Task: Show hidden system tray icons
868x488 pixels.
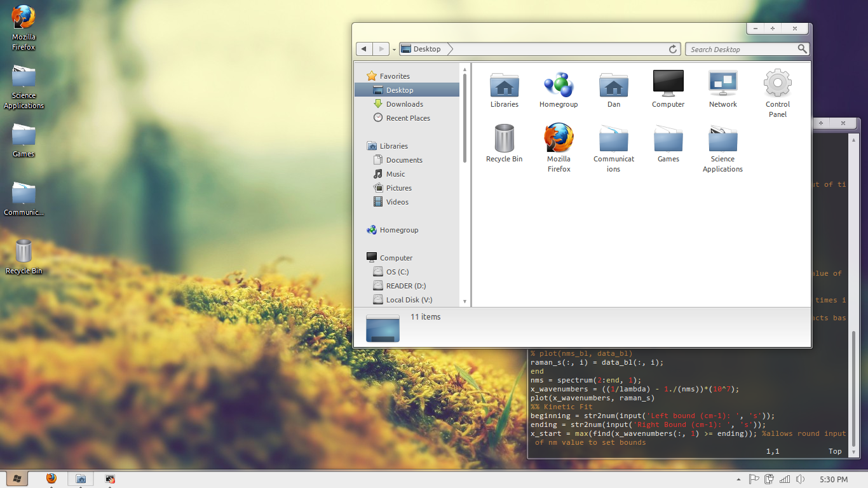Action: 738,479
